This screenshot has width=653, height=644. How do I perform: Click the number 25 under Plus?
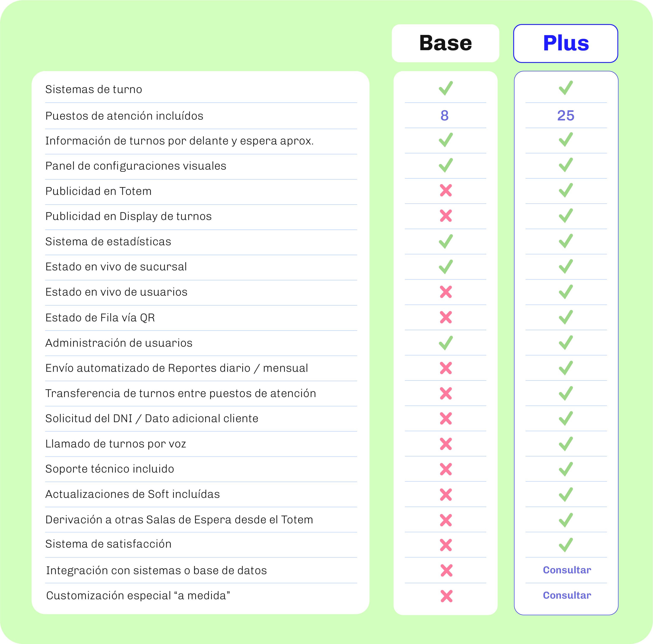pyautogui.click(x=565, y=116)
